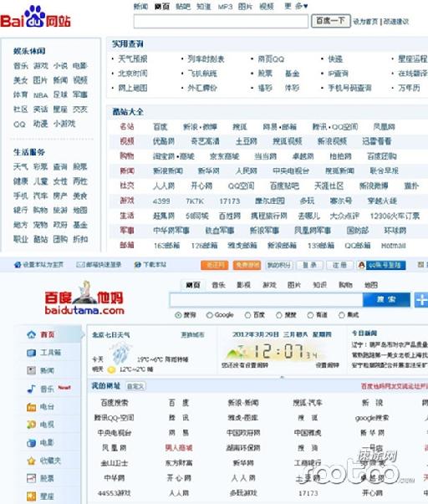Viewport: 428px width, 504px height.
Task: Click the 更换城市 link in weather panel
Action: [192, 335]
